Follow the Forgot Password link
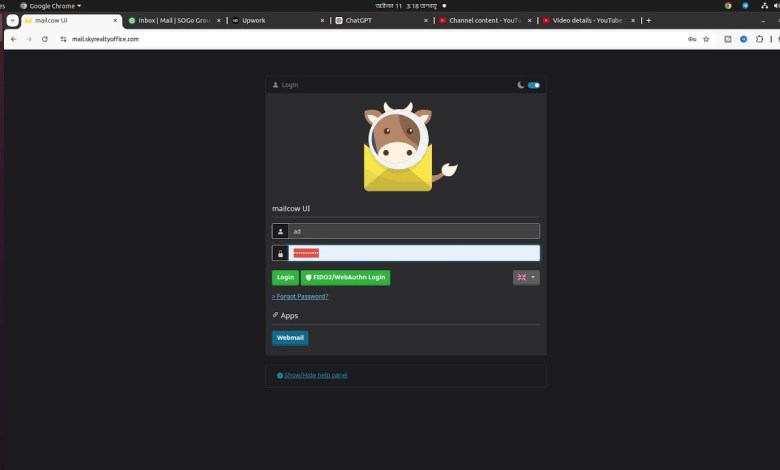 [x=300, y=296]
